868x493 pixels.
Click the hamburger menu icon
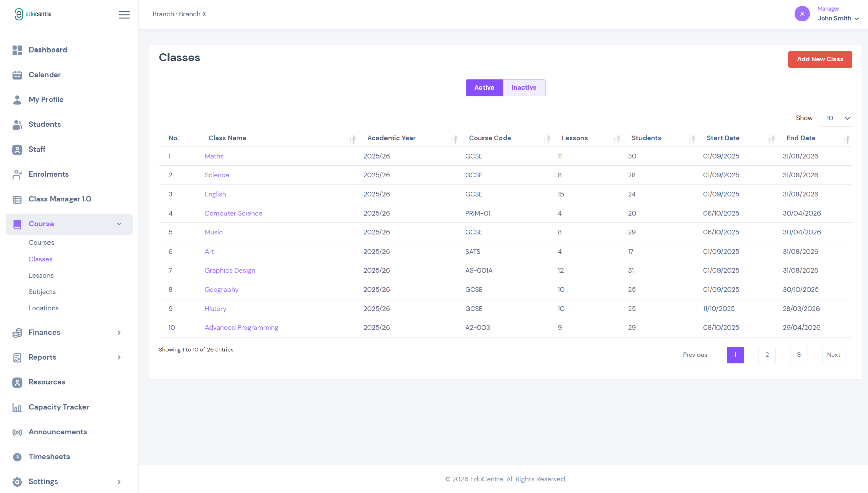(x=124, y=14)
